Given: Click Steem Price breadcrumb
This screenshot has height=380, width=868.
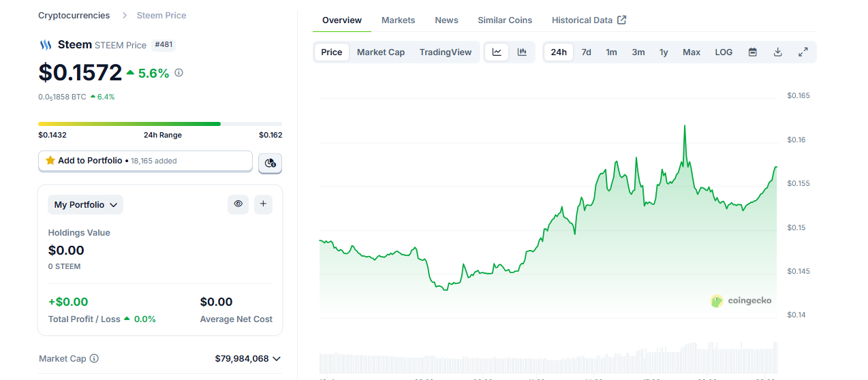Looking at the screenshot, I should (161, 15).
